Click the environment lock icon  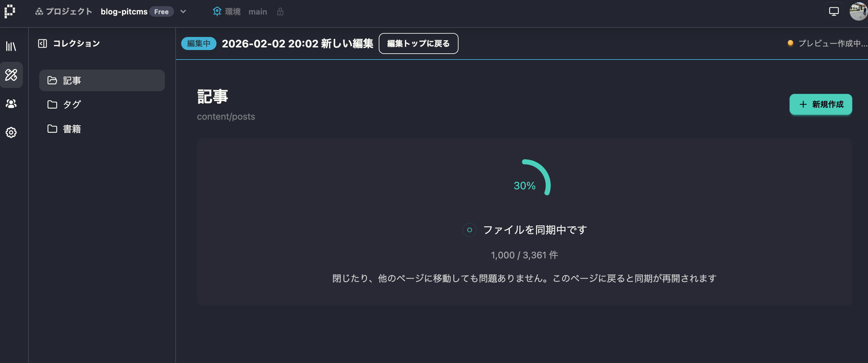[280, 12]
